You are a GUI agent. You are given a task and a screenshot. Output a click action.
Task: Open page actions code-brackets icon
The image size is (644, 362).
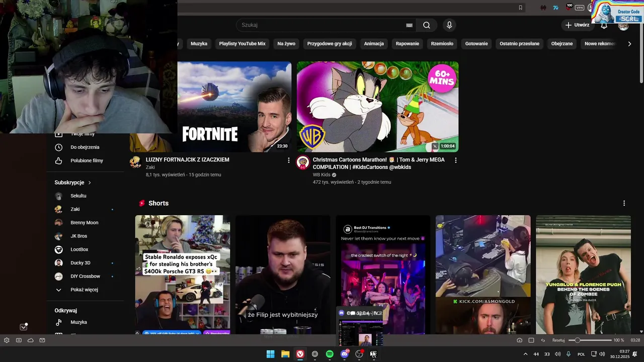tap(543, 340)
